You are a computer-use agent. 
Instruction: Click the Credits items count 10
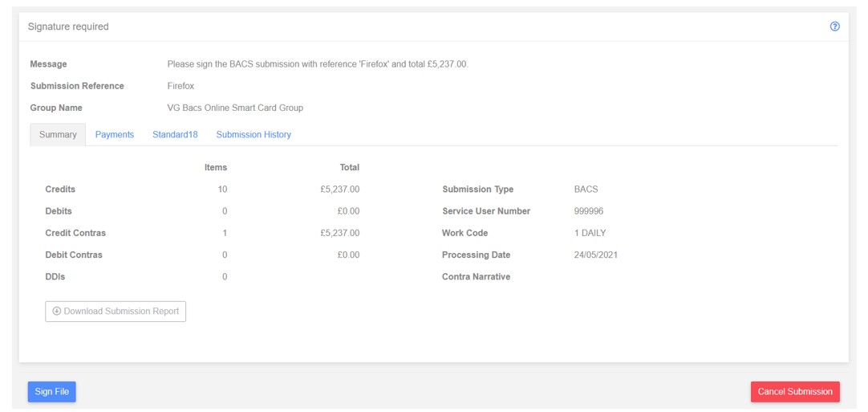(222, 189)
